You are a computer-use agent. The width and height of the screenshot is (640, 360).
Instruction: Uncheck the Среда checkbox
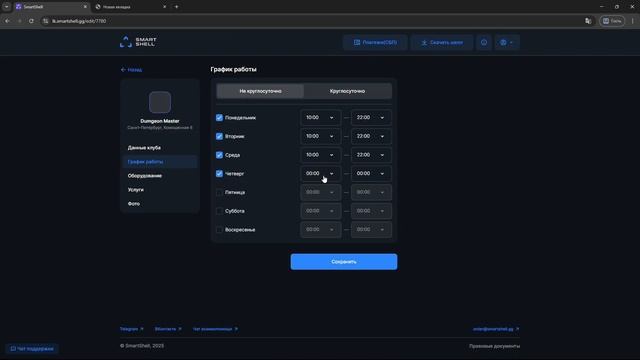(x=219, y=155)
